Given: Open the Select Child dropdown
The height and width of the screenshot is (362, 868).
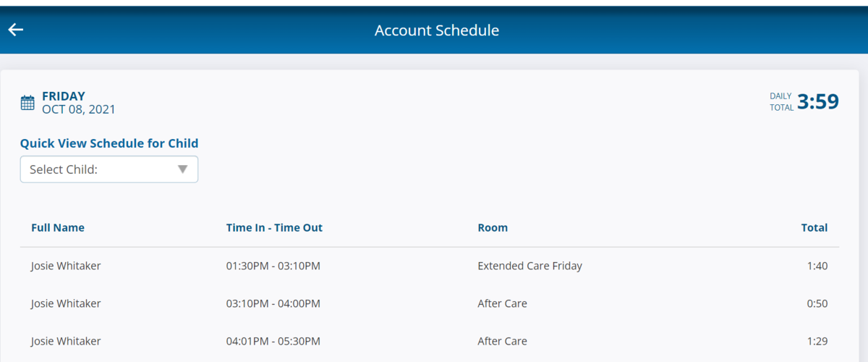Looking at the screenshot, I should [109, 169].
